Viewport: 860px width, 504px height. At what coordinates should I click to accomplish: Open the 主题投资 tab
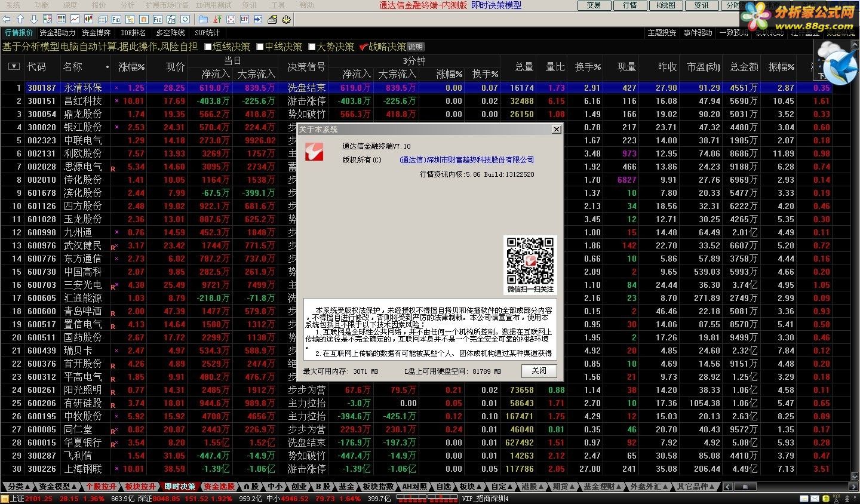tap(662, 33)
